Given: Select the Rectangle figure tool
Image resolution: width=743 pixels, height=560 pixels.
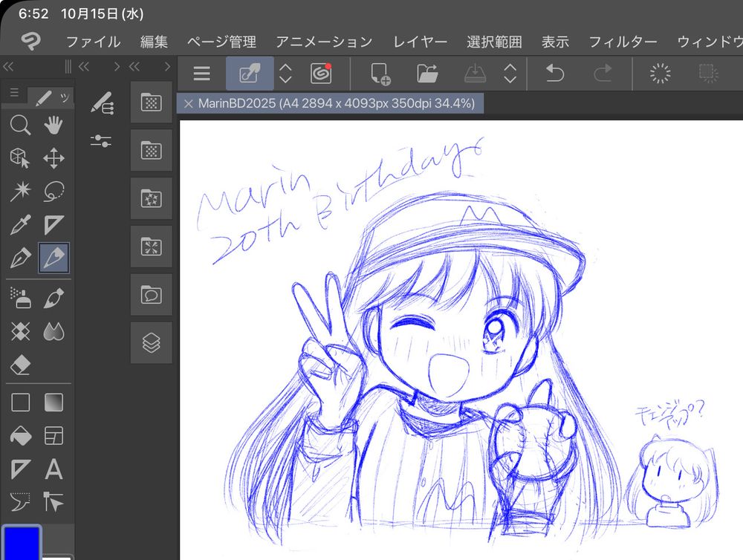Looking at the screenshot, I should (x=20, y=403).
